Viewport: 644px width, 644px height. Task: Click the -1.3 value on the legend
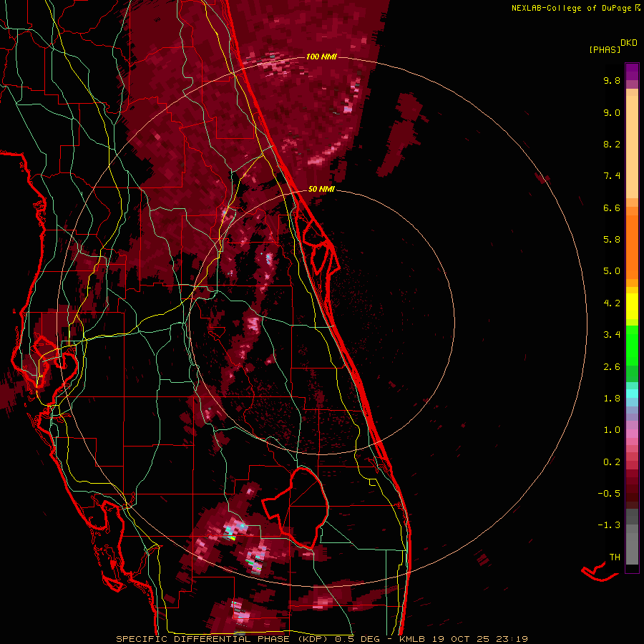609,525
